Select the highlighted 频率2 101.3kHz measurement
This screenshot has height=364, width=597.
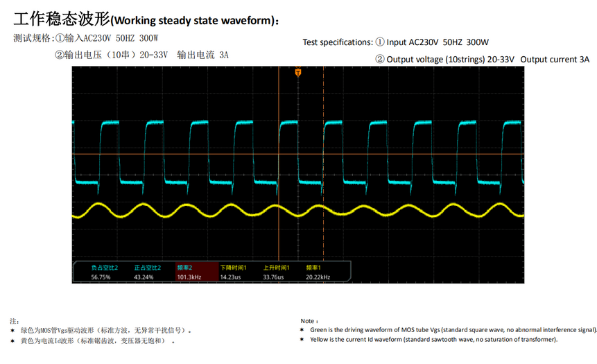189,272
